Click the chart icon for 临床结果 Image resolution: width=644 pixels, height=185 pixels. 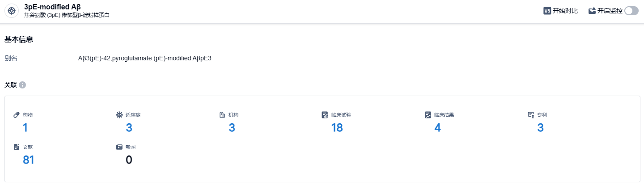(428, 115)
